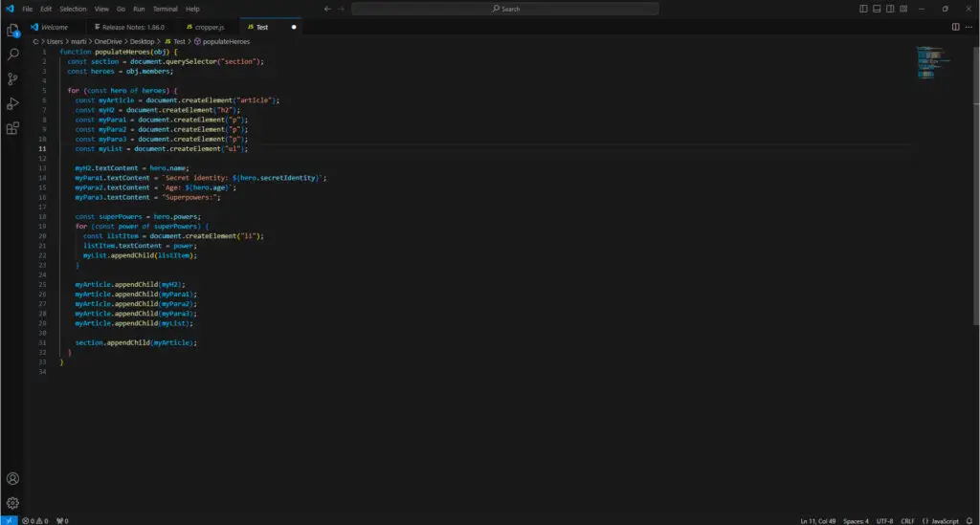Open the Search view in the activity bar

click(x=12, y=55)
